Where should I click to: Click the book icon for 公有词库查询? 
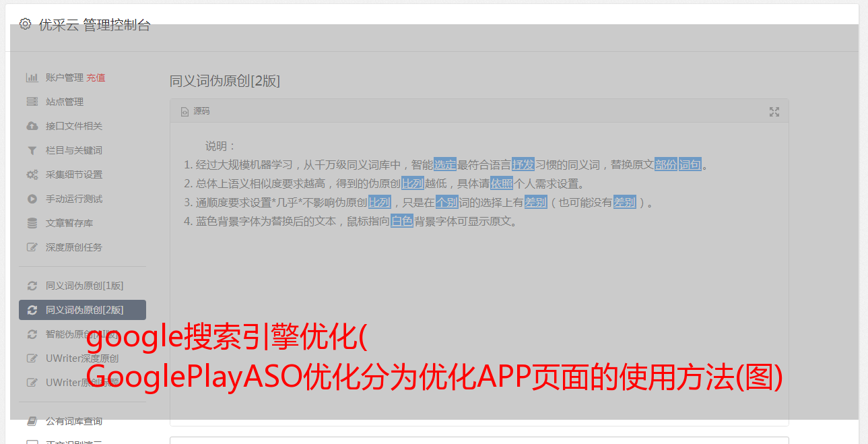tap(32, 421)
